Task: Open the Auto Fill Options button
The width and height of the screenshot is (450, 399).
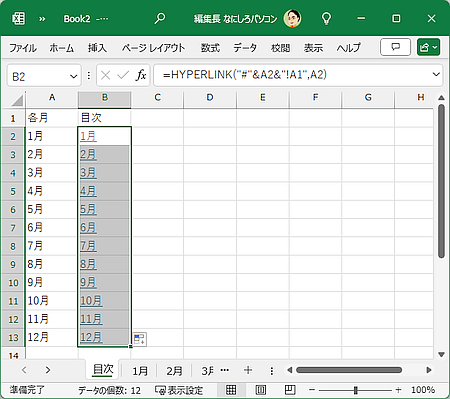Action: [x=140, y=339]
